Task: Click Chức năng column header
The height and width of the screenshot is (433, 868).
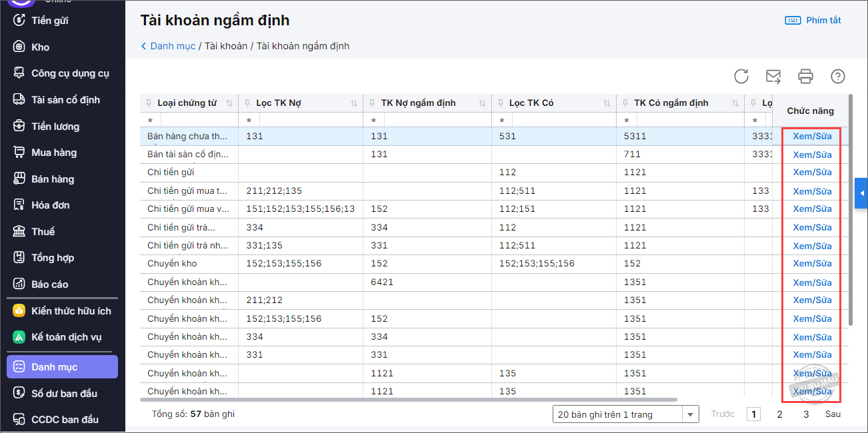Action: coord(810,111)
